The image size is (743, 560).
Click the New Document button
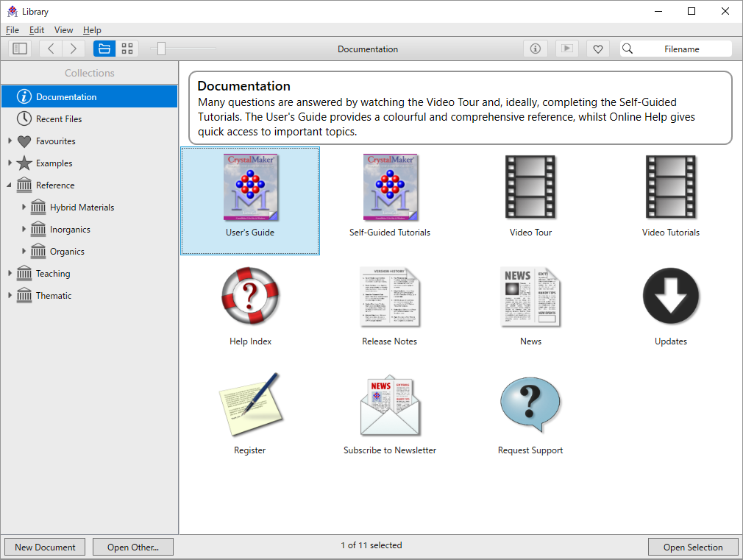click(x=45, y=547)
